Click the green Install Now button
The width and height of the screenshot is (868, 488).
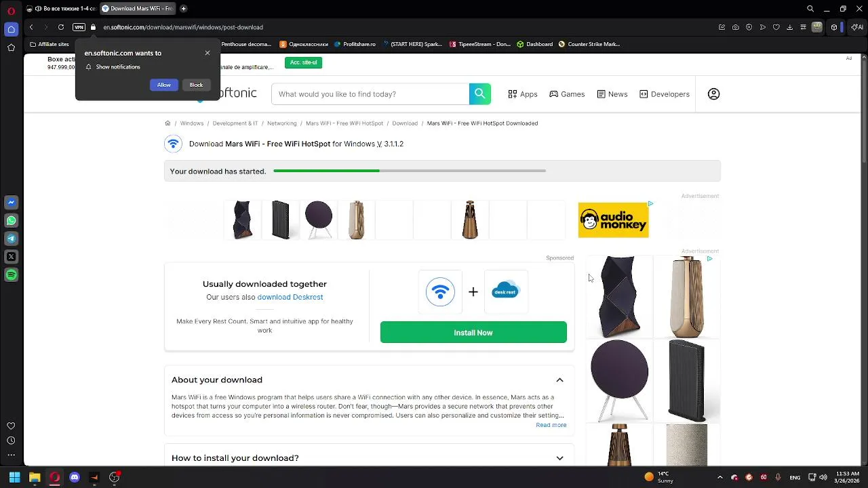(473, 332)
